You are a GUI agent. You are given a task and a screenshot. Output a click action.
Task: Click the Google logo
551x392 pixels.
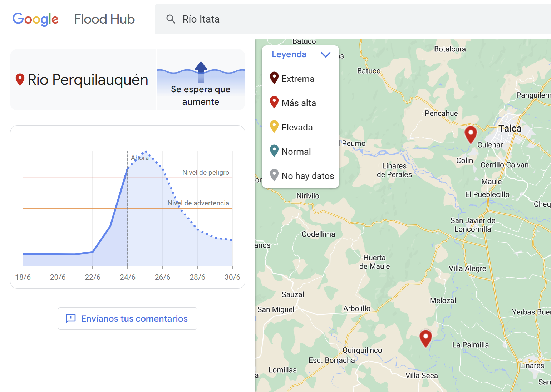point(35,19)
